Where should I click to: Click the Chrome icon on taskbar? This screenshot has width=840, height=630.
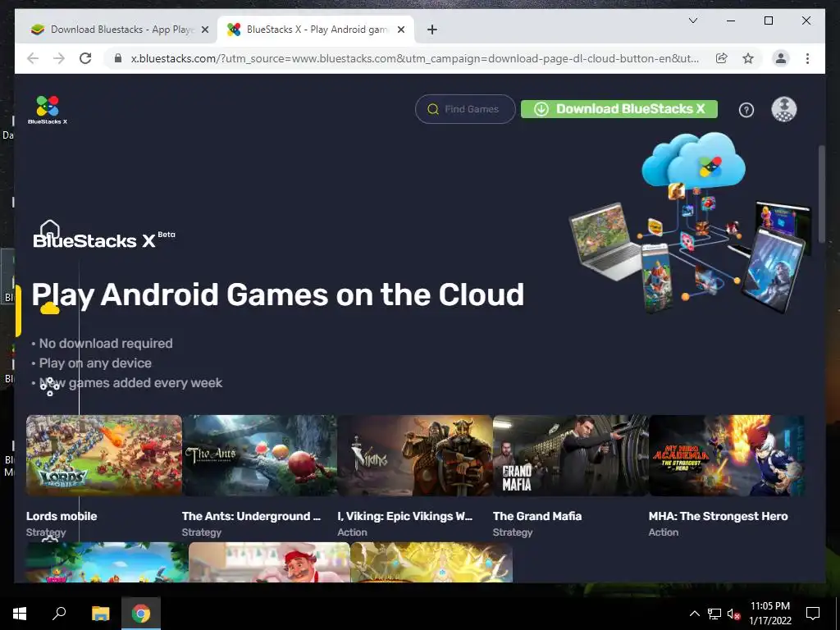point(141,614)
